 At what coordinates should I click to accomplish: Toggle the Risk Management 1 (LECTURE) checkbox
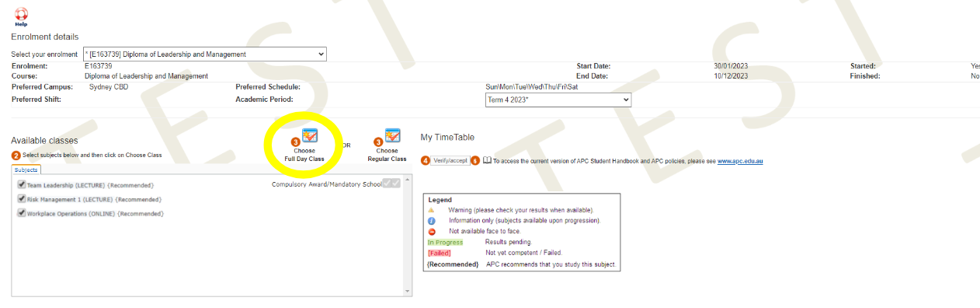coord(22,199)
